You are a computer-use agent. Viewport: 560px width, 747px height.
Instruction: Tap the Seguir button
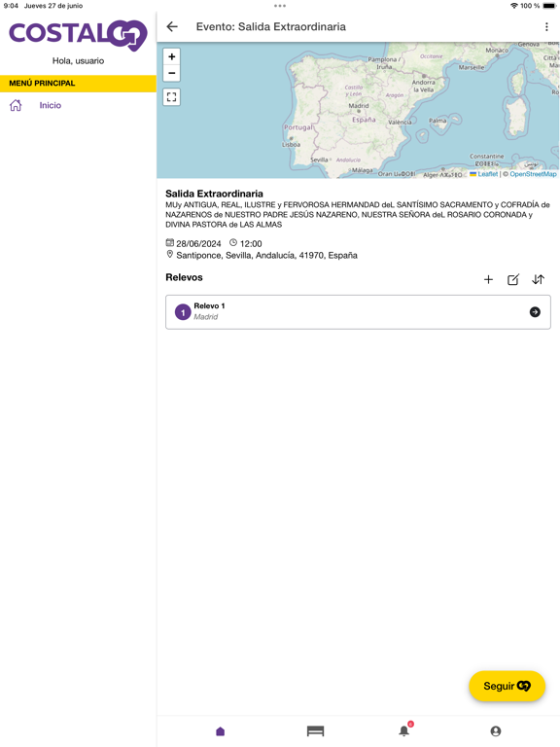click(x=507, y=686)
